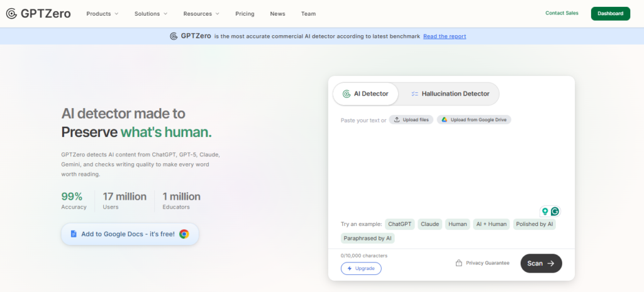Image resolution: width=644 pixels, height=292 pixels.
Task: Open the News page
Action: click(x=277, y=14)
